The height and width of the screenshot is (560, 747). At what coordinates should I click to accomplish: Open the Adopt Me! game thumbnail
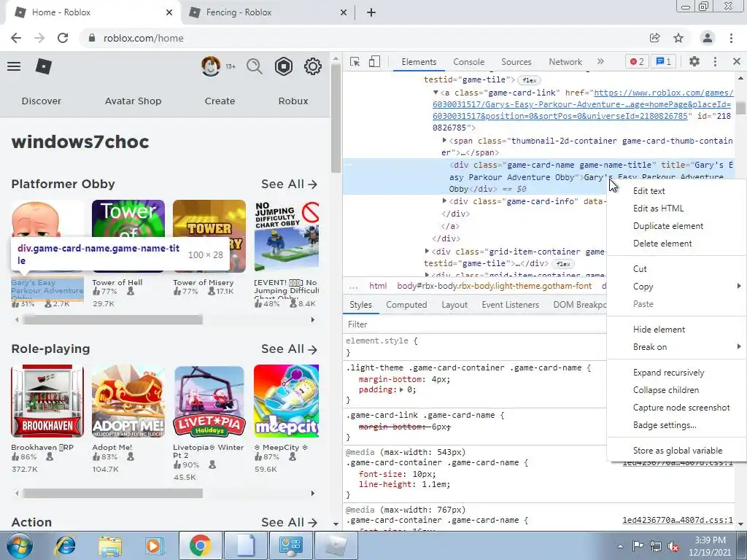(x=128, y=401)
